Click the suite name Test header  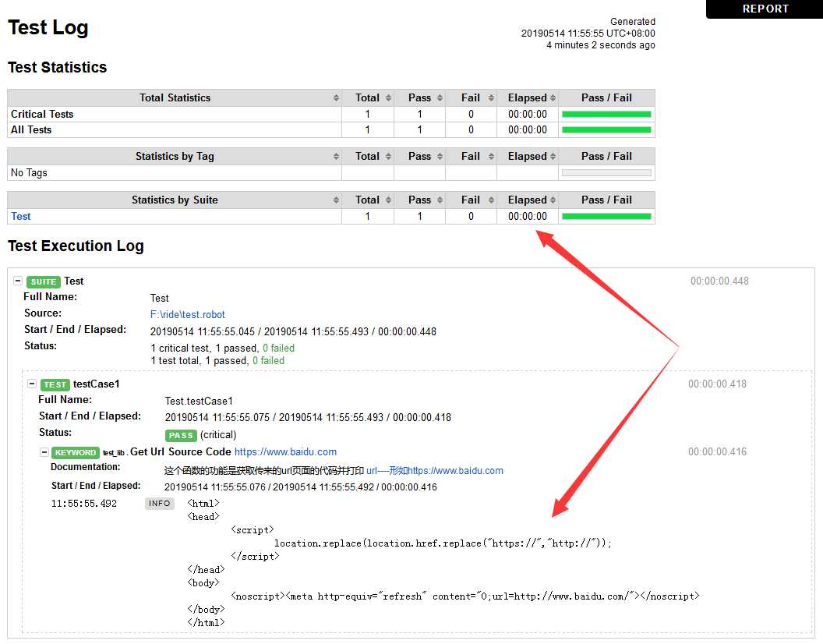coord(74,281)
